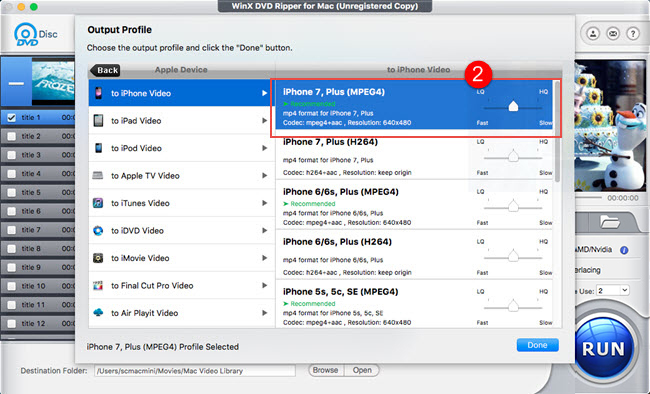Click the RUN button
650x394 pixels.
(x=603, y=349)
